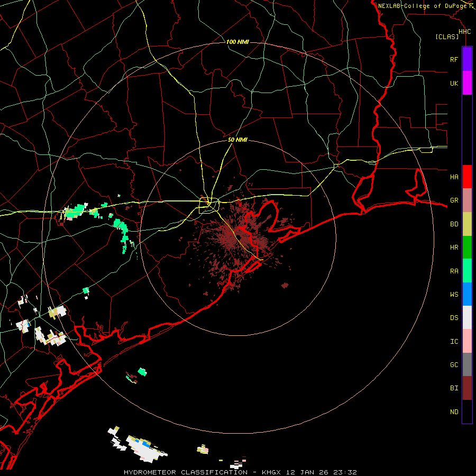Click the 100 NMI range ring label
The width and height of the screenshot is (476, 476).
[x=237, y=42]
